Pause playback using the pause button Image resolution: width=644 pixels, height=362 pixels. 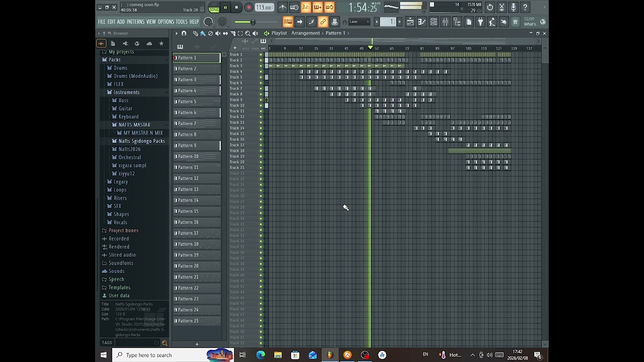point(225,8)
